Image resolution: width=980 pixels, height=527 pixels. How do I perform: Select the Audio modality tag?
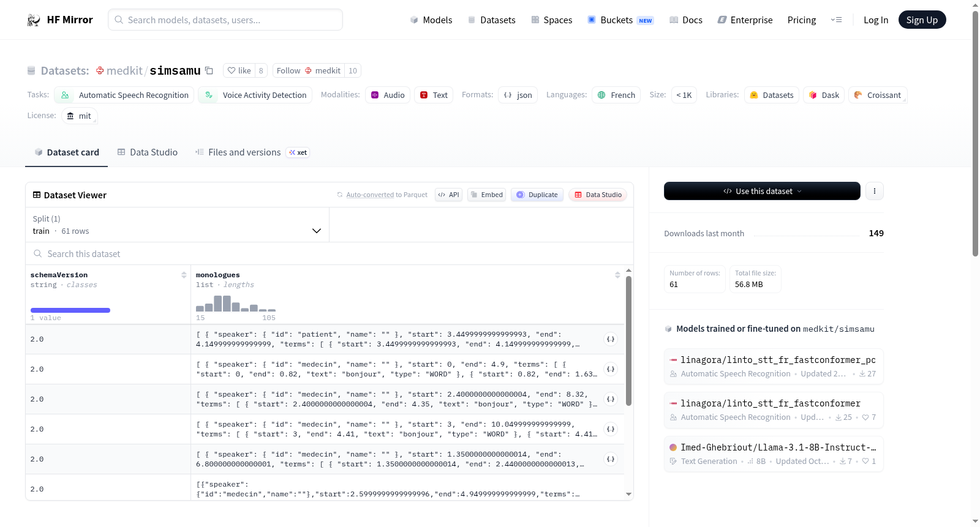click(388, 95)
